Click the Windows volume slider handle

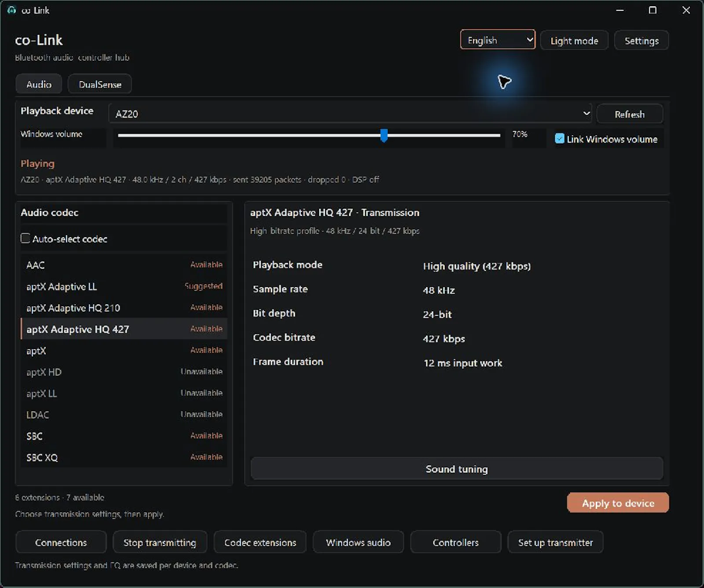pyautogui.click(x=384, y=136)
